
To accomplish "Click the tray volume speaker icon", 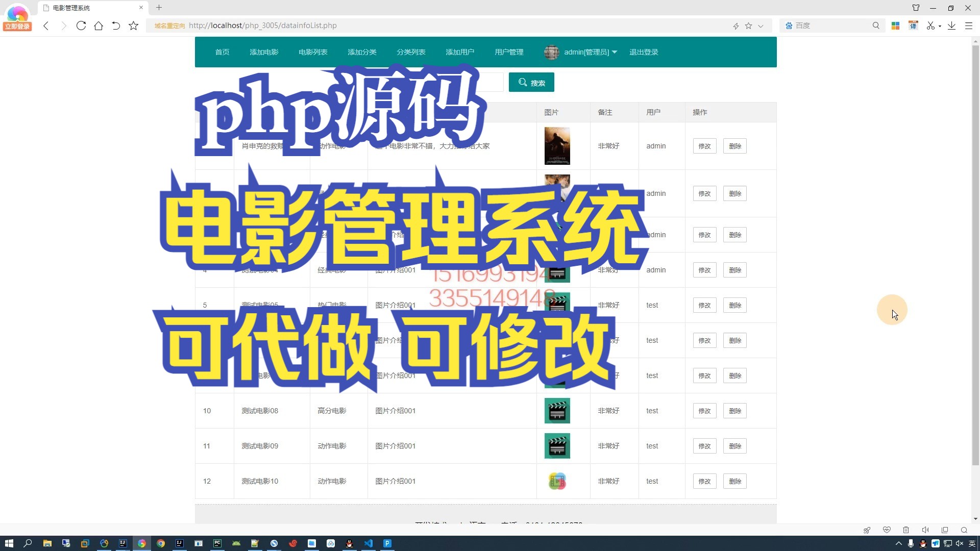I will click(960, 544).
